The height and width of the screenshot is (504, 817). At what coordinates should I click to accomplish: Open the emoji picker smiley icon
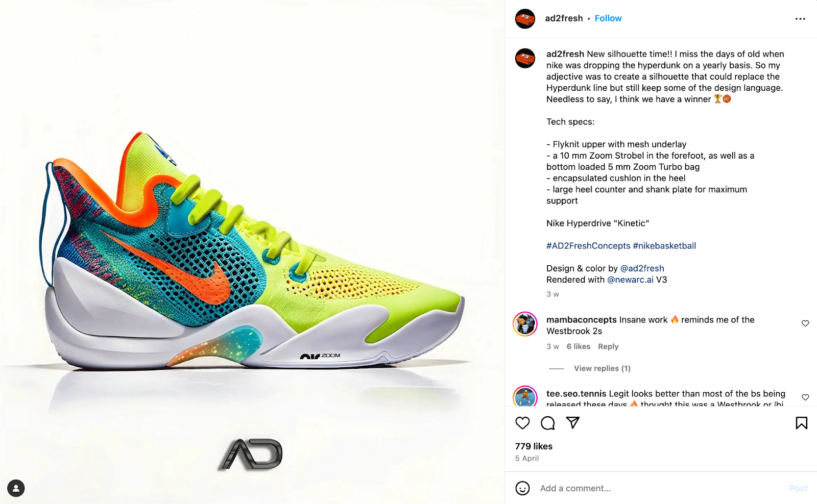pos(522,488)
